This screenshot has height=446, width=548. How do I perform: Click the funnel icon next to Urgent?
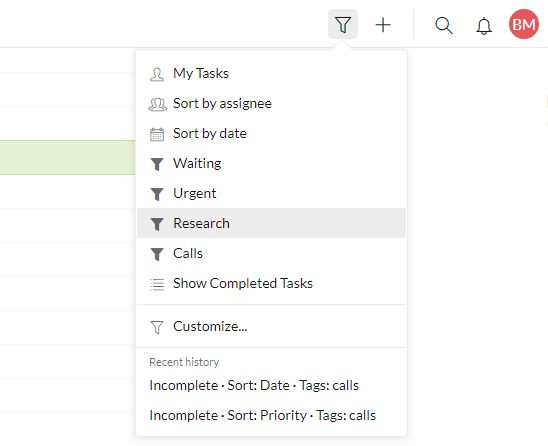157,194
